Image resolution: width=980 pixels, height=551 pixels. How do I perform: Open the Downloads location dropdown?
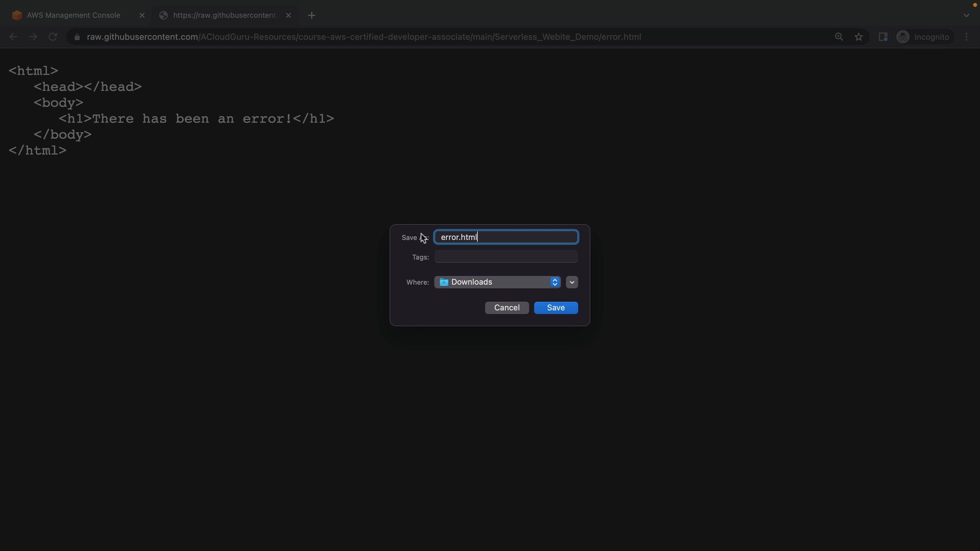tap(497, 282)
